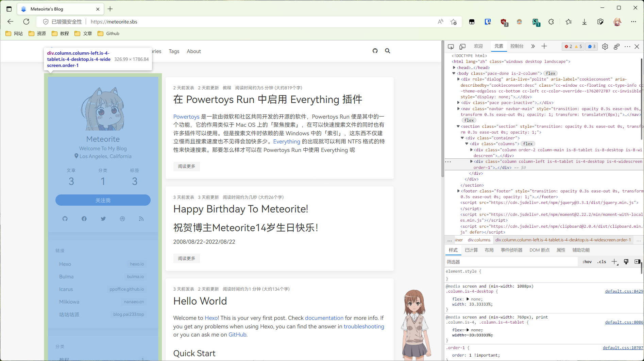Screen dimensions: 644x361
Task: Switch to the 控制台 console tab
Action: (x=516, y=46)
